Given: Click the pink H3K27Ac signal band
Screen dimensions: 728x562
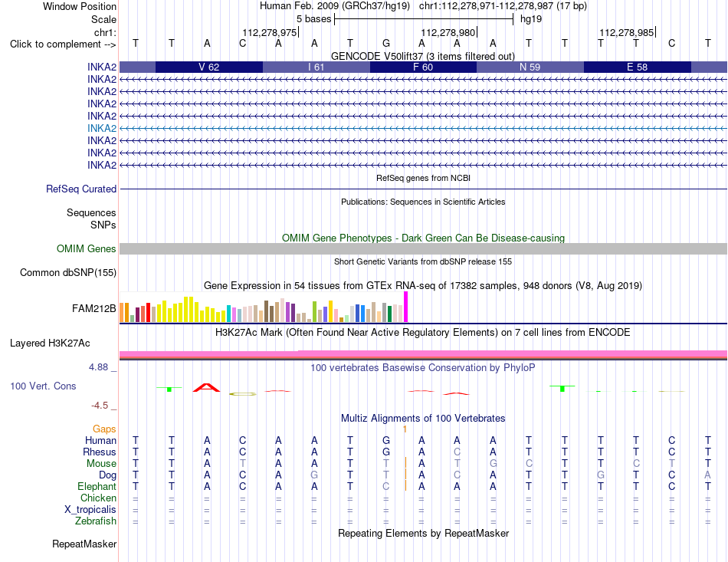Looking at the screenshot, I should 424,354.
